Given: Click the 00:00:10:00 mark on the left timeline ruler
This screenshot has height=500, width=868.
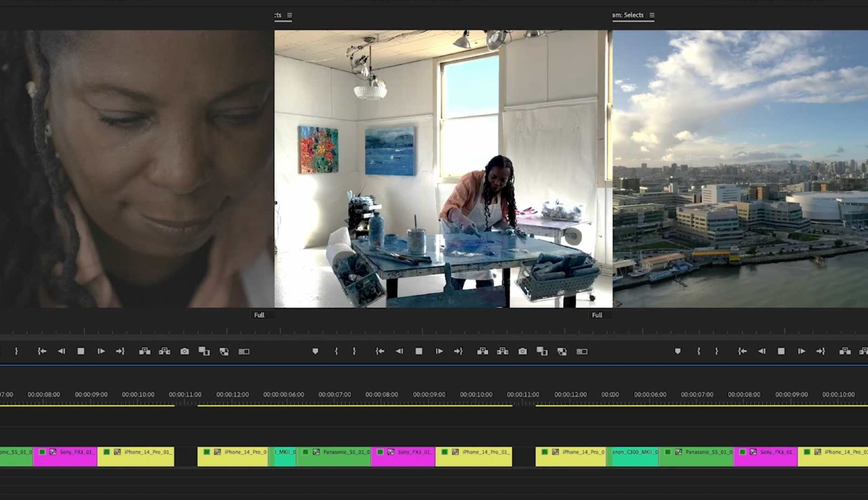Looking at the screenshot, I should click(138, 395).
